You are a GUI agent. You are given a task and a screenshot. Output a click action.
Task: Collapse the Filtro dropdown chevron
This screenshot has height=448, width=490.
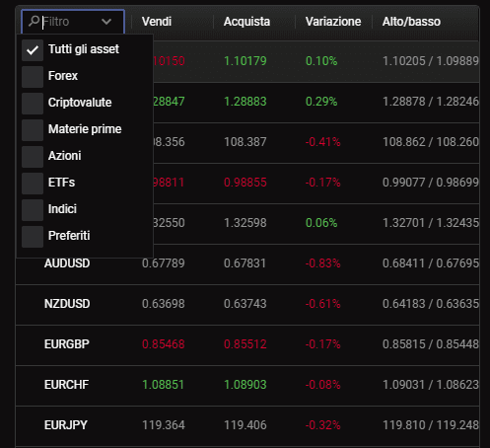coord(106,22)
